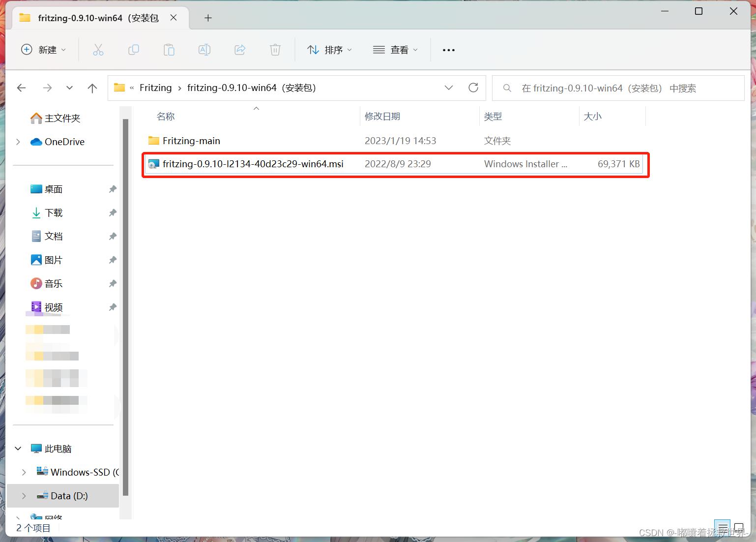Go up one folder level arrow
Viewport: 756px width, 542px height.
tap(92, 88)
